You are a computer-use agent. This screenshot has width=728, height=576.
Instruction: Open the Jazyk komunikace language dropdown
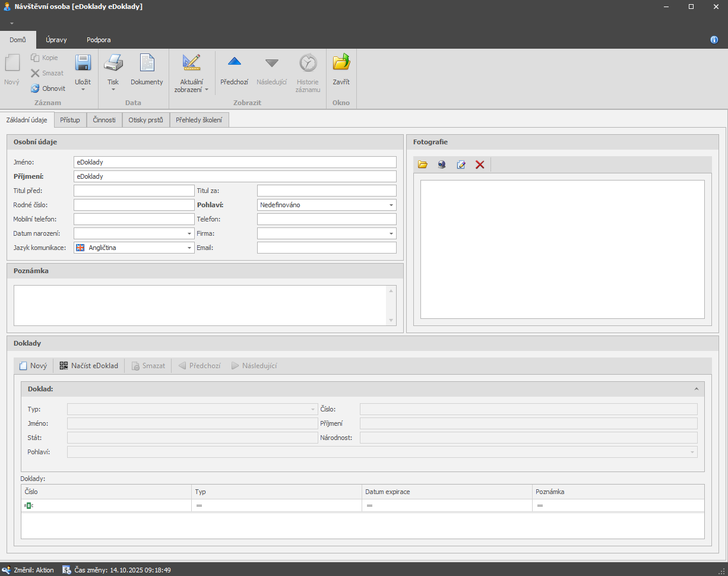189,248
